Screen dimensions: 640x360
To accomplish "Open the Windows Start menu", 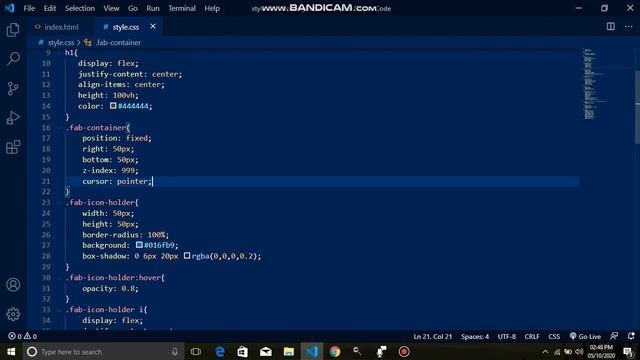I will coord(11,351).
